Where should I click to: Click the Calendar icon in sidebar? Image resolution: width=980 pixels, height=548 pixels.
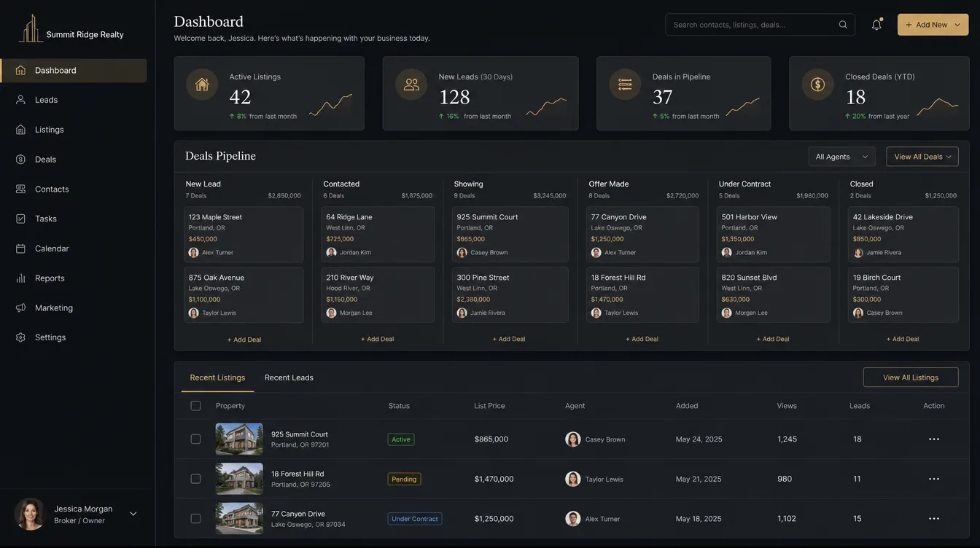[20, 248]
